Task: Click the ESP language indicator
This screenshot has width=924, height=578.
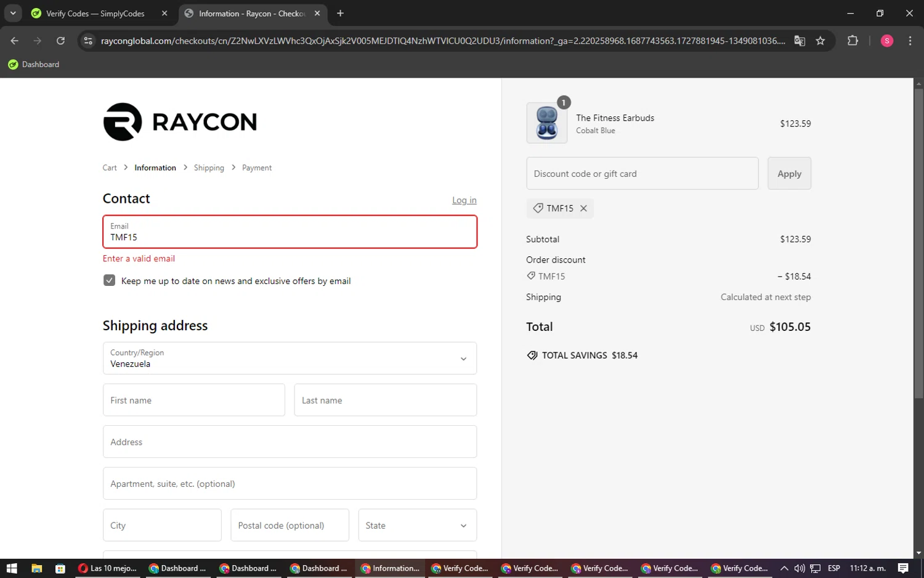Action: [834, 568]
